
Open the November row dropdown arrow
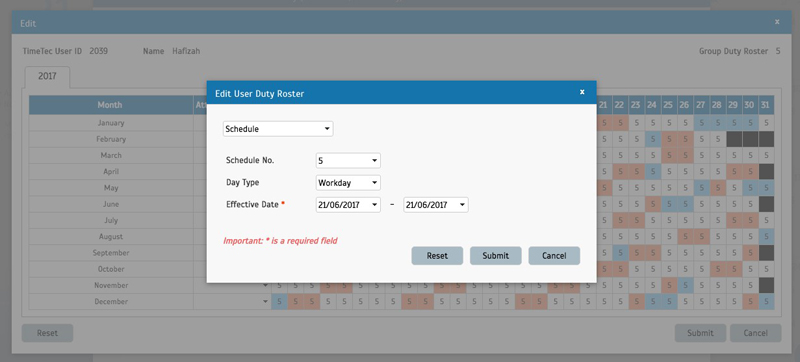tap(265, 286)
